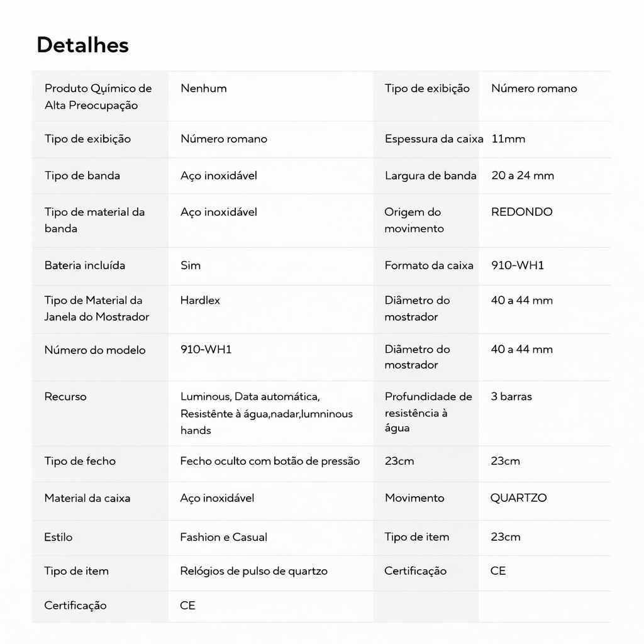This screenshot has width=644, height=644.
Task: Select the Produto Químico de Alta Preocupação label
Action: (98, 97)
